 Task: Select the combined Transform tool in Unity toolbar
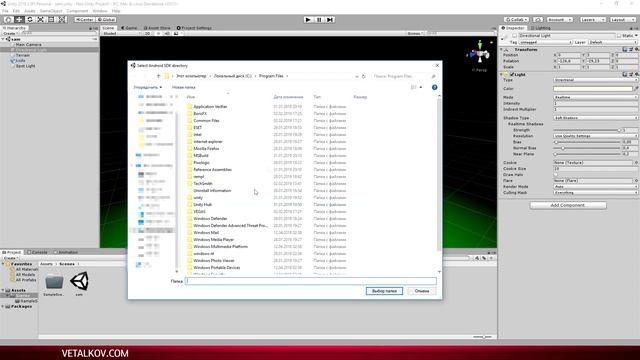(62, 20)
